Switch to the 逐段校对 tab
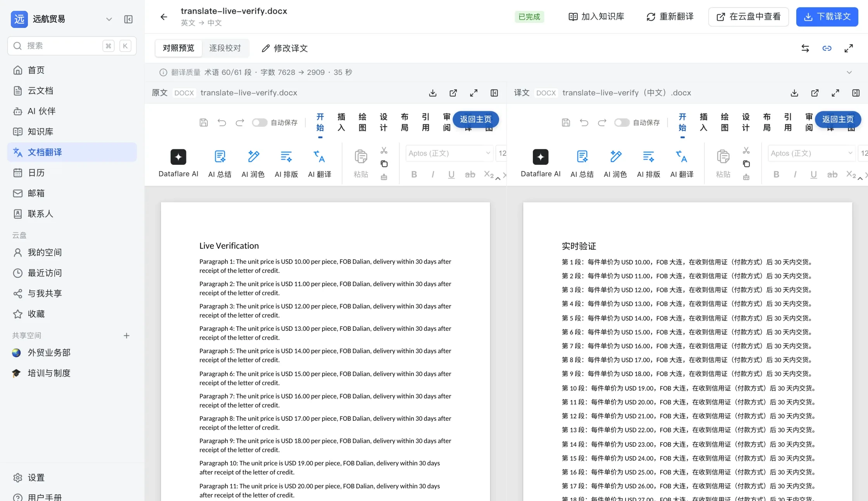 point(225,48)
